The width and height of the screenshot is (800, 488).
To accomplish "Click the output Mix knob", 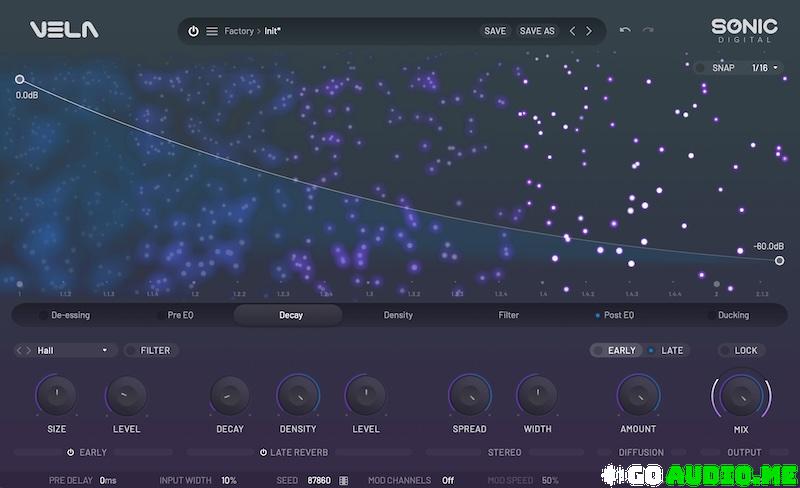I will (741, 396).
